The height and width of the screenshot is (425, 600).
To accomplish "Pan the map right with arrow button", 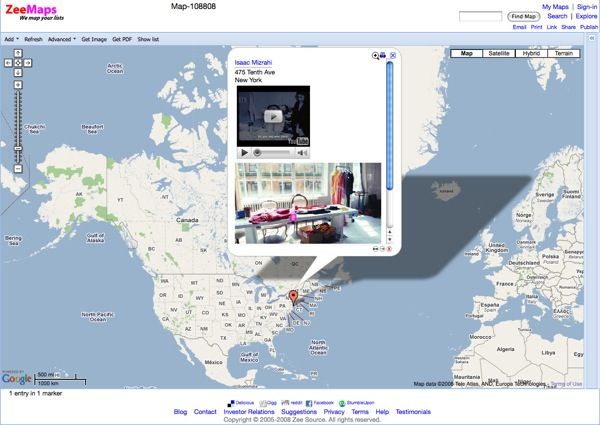I will [x=28, y=63].
